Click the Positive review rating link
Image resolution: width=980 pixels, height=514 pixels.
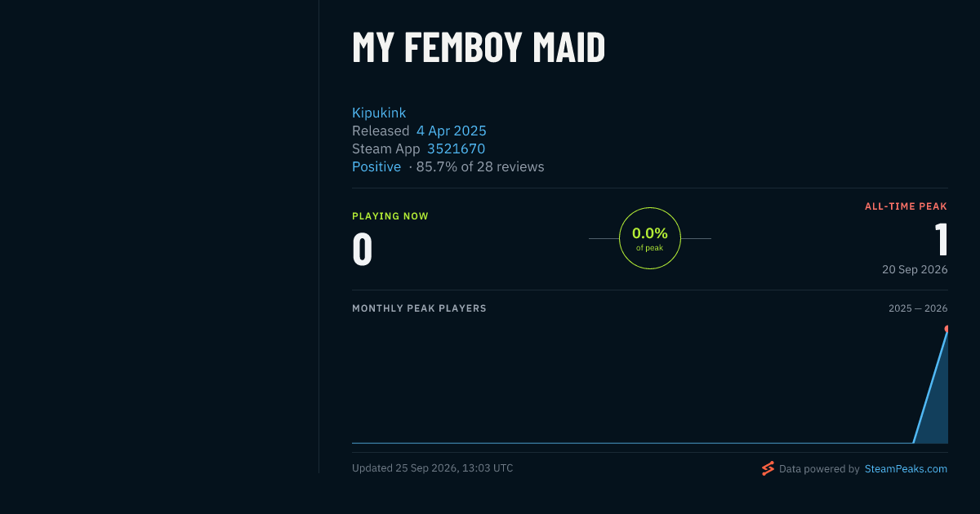[x=376, y=166]
